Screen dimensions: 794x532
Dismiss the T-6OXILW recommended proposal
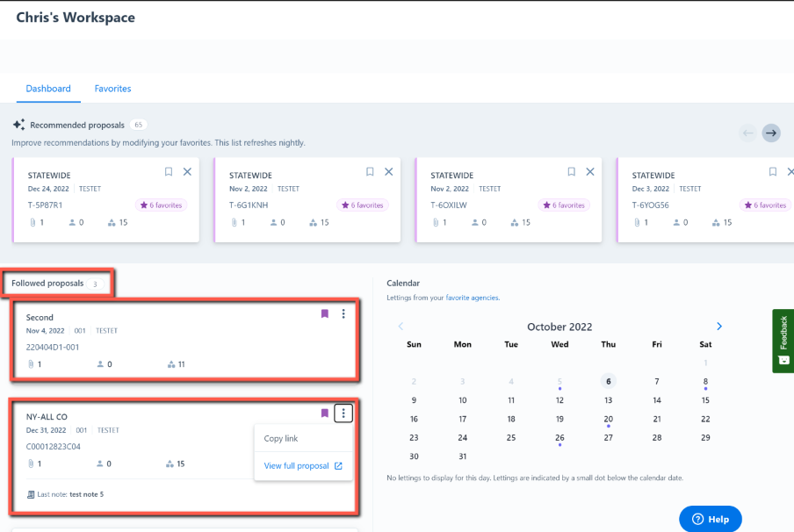(x=590, y=172)
